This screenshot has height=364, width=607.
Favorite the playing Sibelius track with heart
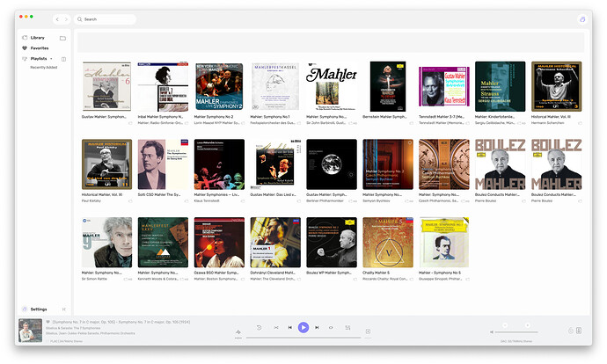click(48, 322)
